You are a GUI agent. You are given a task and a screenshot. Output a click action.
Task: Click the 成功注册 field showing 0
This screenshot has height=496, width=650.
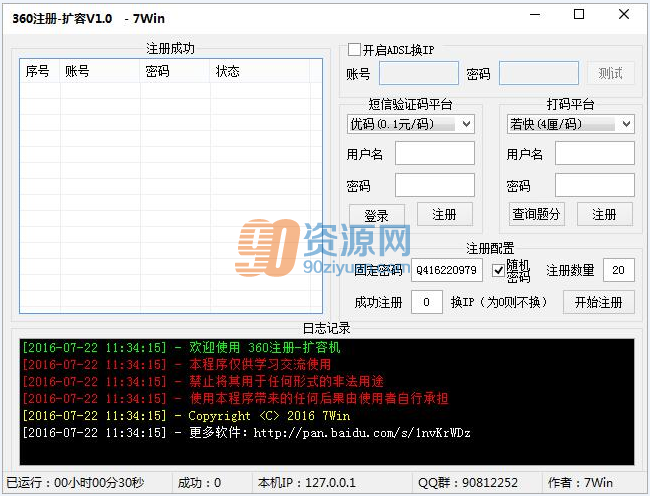point(427,302)
